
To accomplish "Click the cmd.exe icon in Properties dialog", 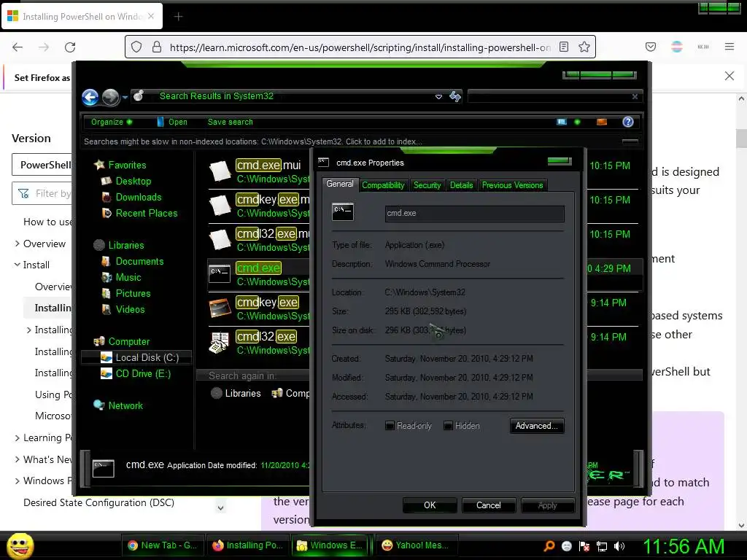I will point(343,211).
